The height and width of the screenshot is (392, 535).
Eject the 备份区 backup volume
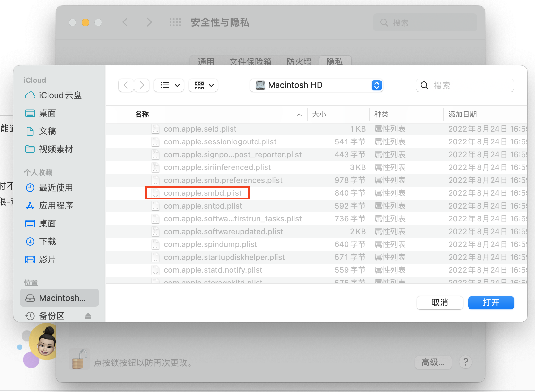(88, 316)
